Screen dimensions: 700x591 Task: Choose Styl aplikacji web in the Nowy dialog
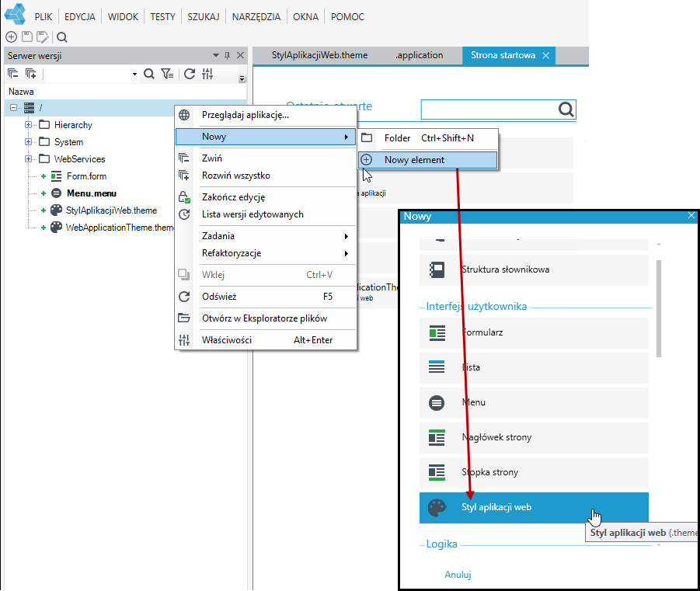click(534, 508)
